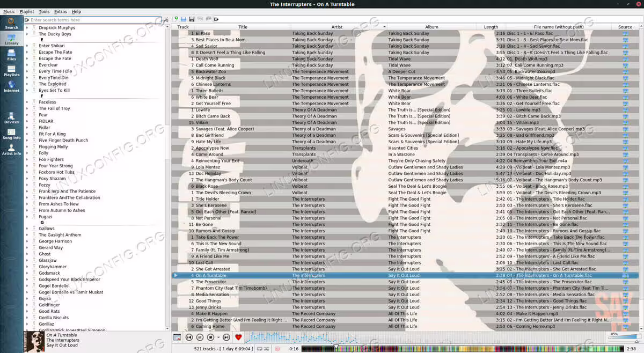Sort by File name column header

click(559, 27)
